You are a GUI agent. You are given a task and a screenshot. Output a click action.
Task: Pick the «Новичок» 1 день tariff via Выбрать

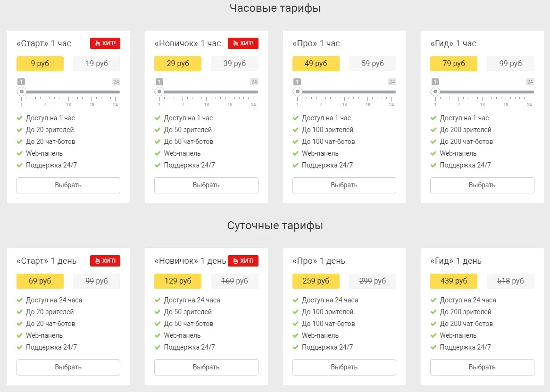click(x=206, y=367)
